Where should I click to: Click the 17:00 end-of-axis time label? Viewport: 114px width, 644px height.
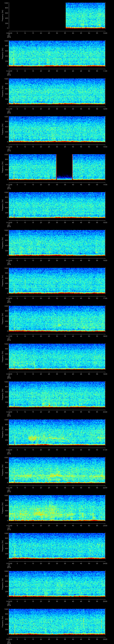pos(105,298)
